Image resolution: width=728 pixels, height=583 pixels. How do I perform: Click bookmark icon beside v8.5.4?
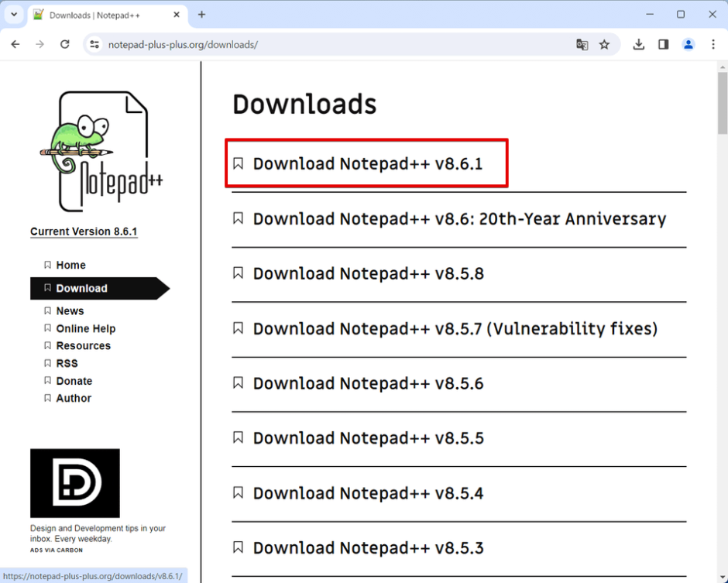click(239, 492)
